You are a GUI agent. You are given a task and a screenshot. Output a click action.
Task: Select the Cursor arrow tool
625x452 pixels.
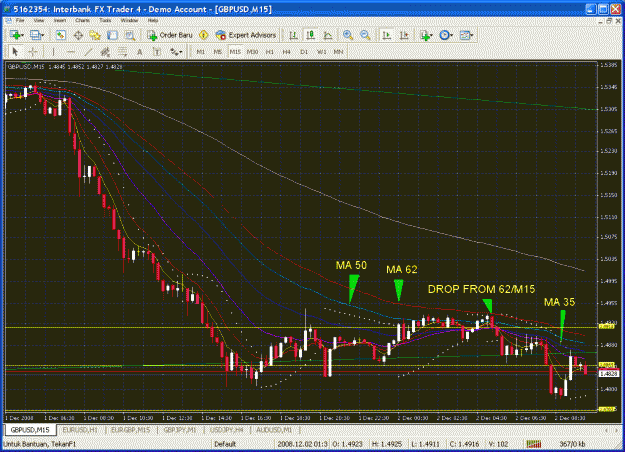click(x=15, y=52)
